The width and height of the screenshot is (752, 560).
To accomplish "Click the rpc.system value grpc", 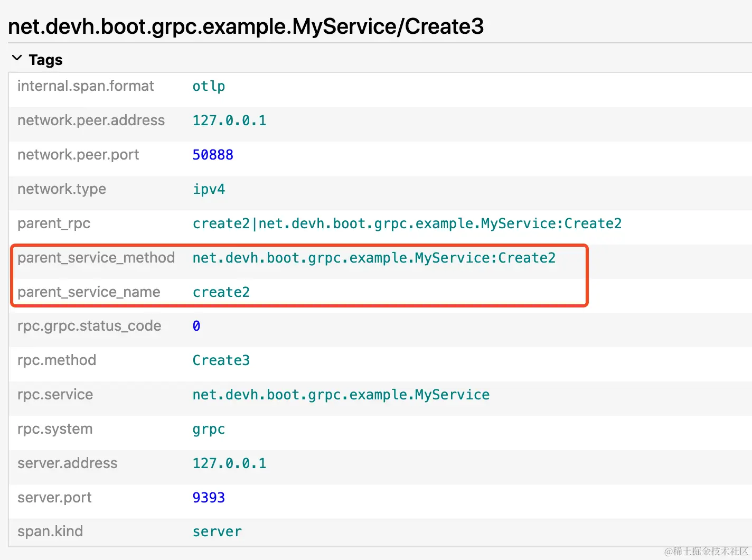I will pyautogui.click(x=209, y=429).
